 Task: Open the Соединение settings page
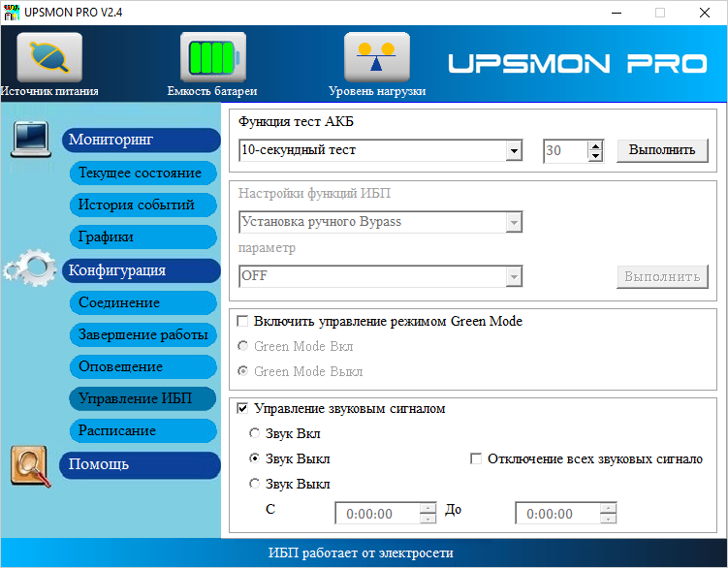pos(143,302)
